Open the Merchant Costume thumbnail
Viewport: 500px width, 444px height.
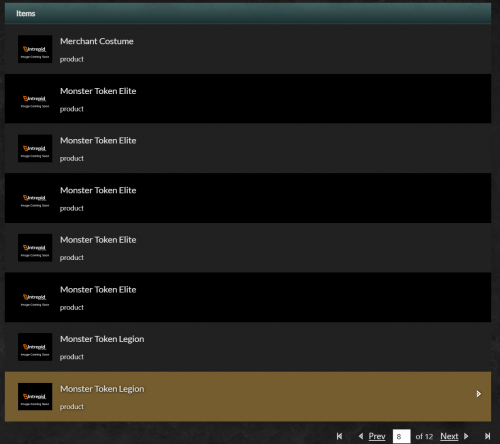click(x=35, y=49)
